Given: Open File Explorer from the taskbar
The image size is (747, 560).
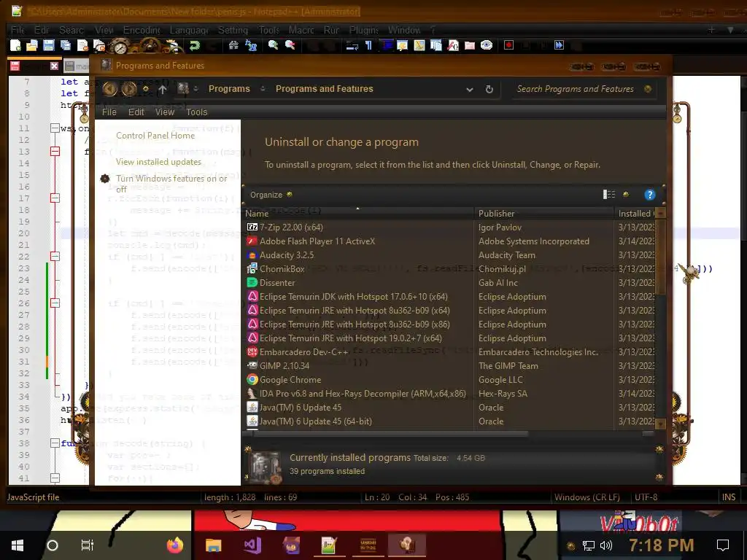Looking at the screenshot, I should [x=214, y=545].
